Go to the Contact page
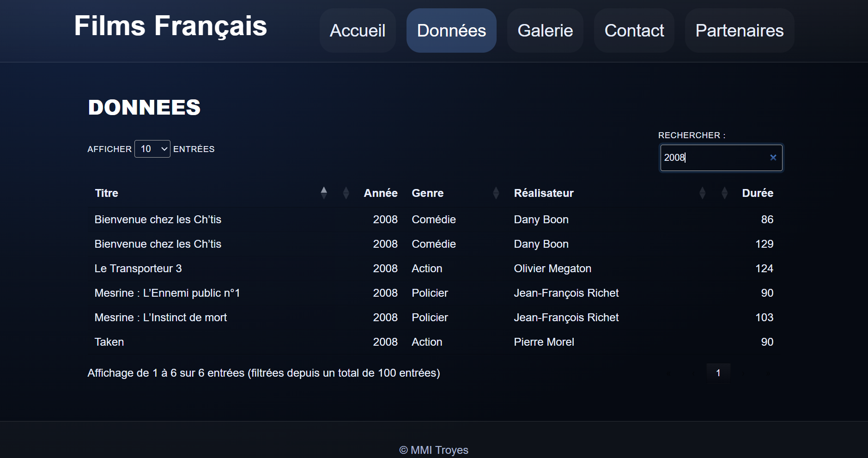This screenshot has height=458, width=868. click(x=634, y=31)
